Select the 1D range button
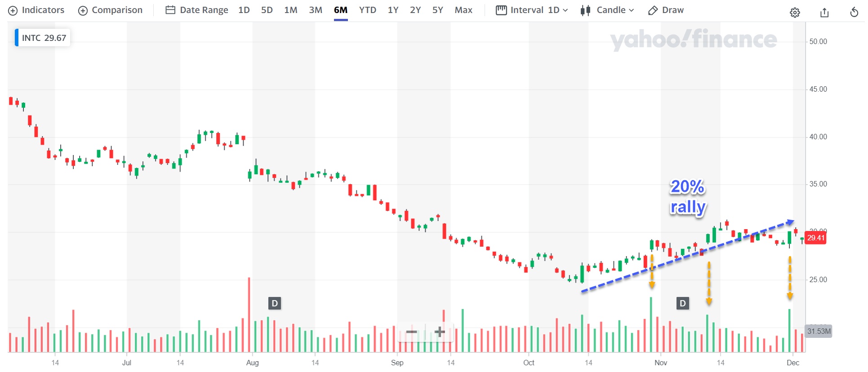This screenshot has width=868, height=372. pos(244,10)
